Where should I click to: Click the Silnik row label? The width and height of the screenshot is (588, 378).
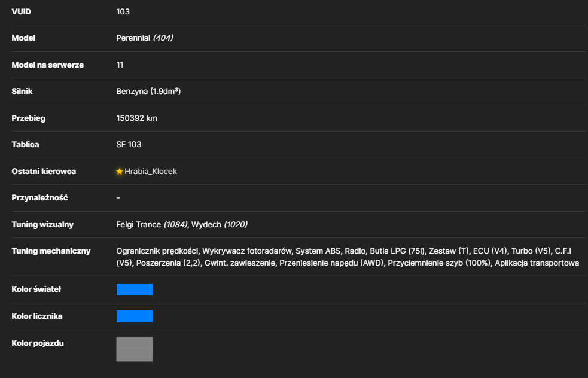coord(22,91)
